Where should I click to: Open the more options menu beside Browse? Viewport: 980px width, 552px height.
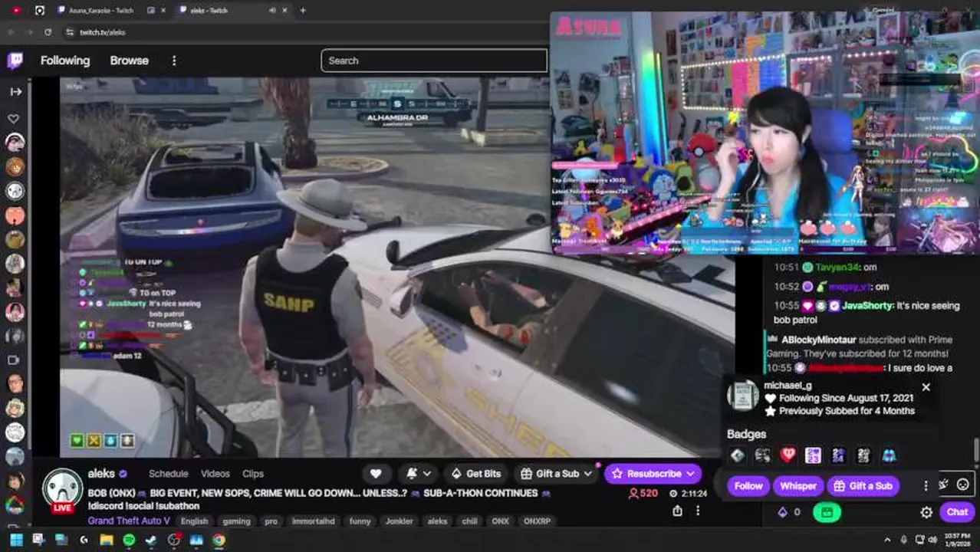click(174, 61)
